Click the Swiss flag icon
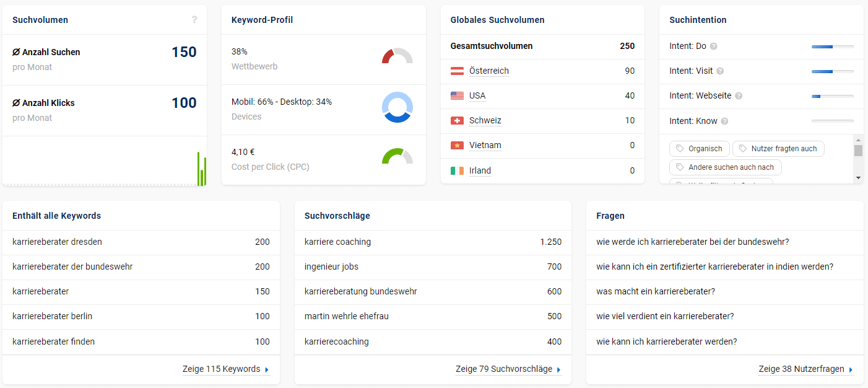 (x=457, y=121)
